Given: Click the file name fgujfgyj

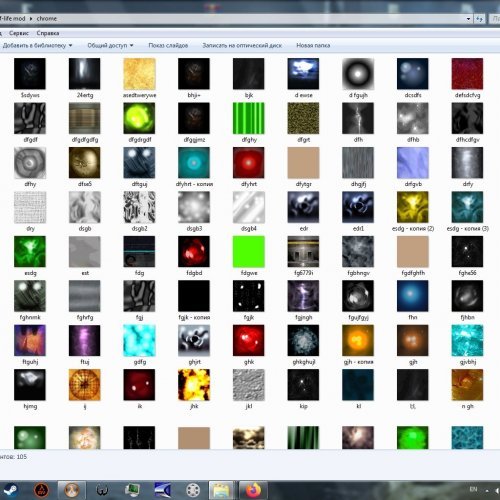Looking at the screenshot, I should 358,317.
